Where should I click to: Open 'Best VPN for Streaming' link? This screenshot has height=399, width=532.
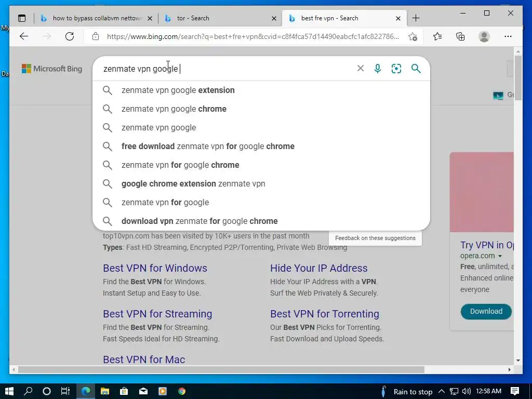[x=157, y=314]
